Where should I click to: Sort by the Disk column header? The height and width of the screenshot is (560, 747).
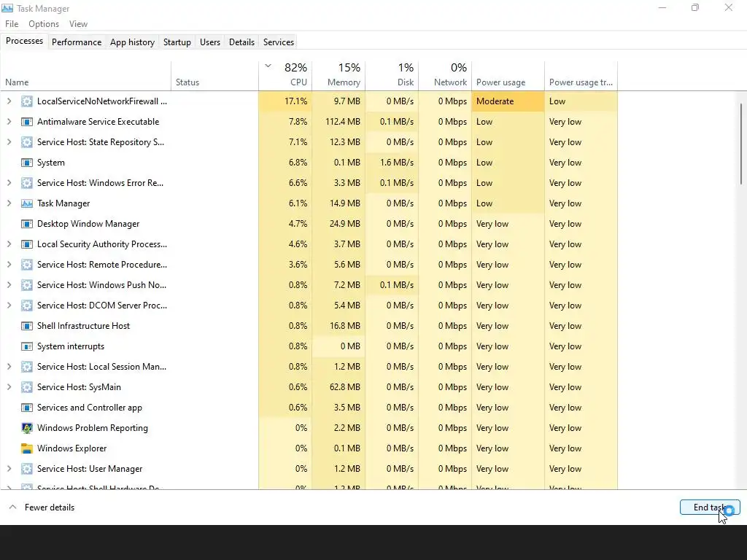tap(392, 76)
